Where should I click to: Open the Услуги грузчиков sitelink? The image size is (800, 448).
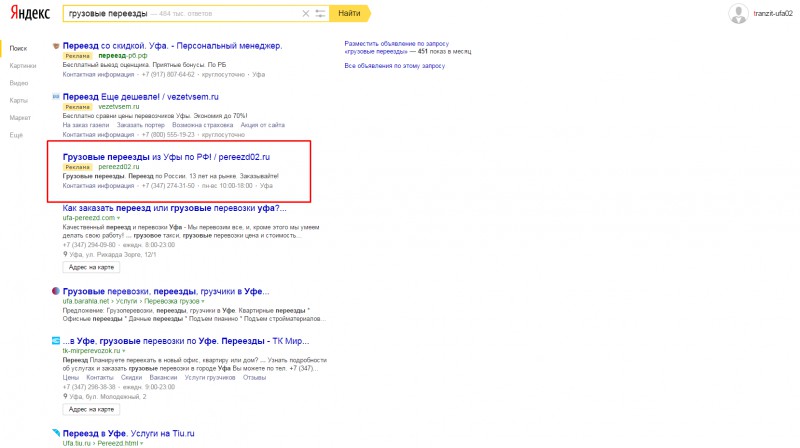point(210,377)
